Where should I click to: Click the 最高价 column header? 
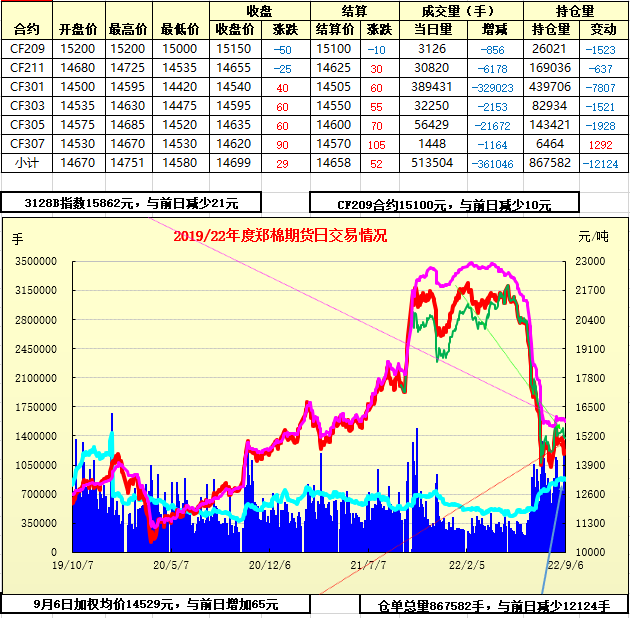coord(128,29)
